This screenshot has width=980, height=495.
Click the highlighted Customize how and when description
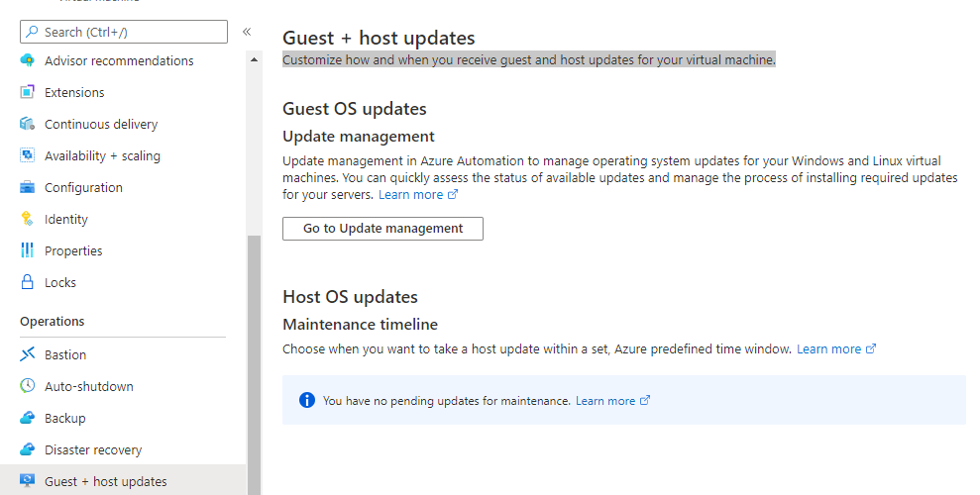[529, 60]
